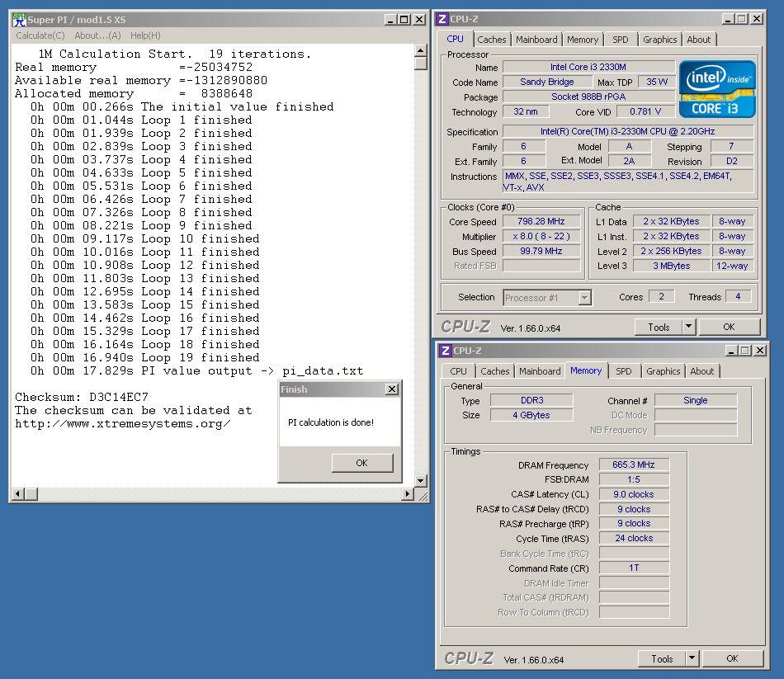Open SPD tab in upper CPU-Z window
784x679 pixels.
(621, 40)
